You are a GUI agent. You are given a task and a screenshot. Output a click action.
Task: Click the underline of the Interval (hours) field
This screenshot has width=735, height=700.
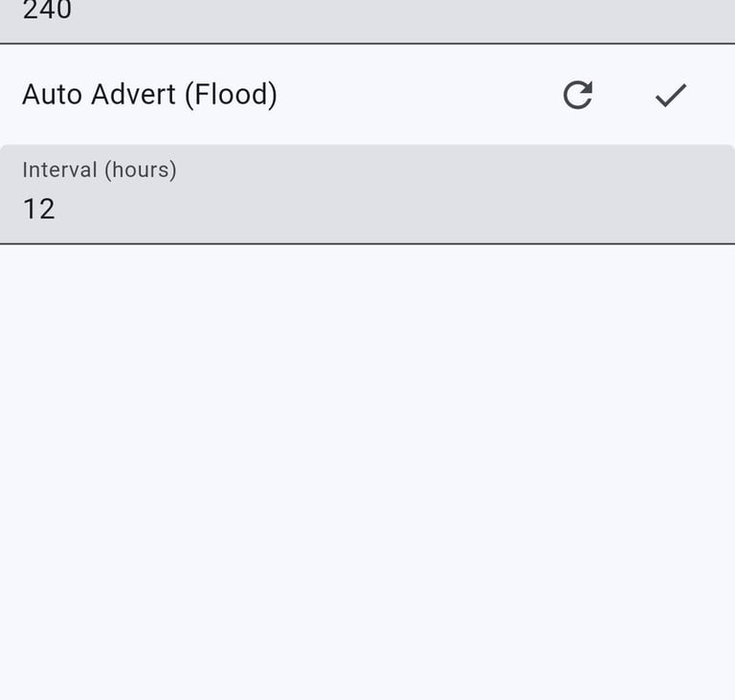click(367, 243)
